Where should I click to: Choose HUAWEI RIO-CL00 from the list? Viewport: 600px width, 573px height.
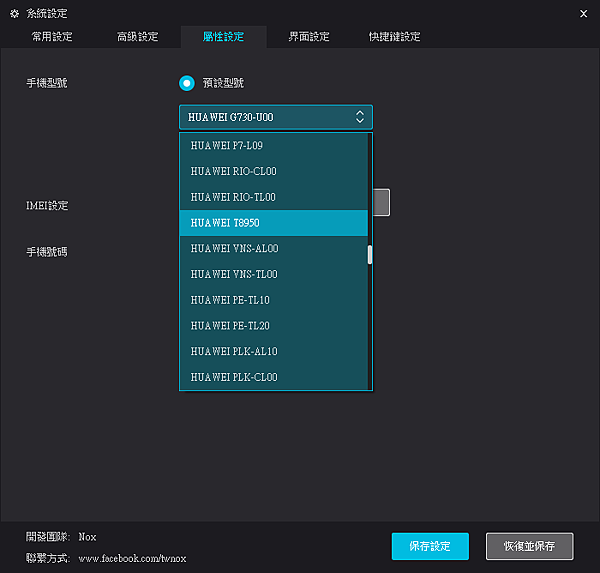coord(274,171)
